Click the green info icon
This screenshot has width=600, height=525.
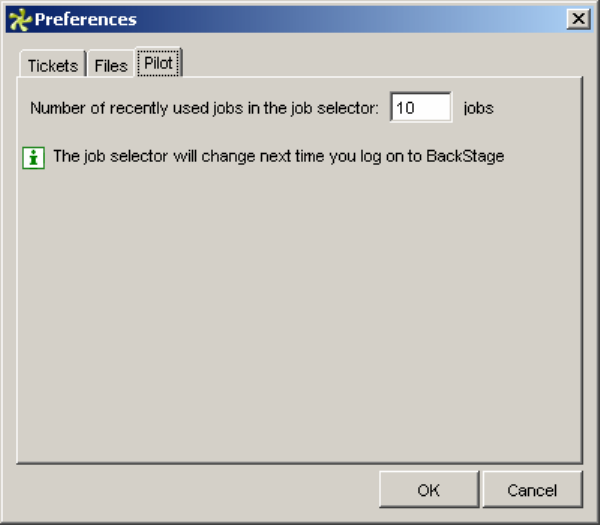click(x=34, y=157)
